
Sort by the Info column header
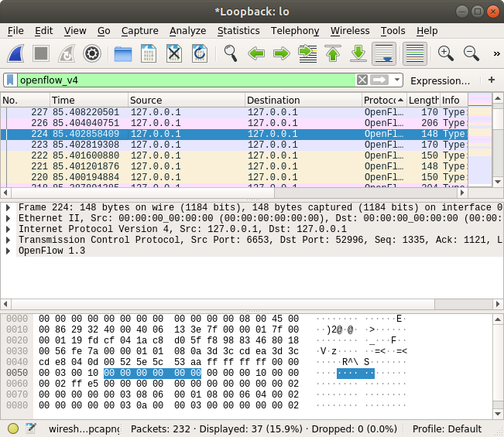coord(454,101)
